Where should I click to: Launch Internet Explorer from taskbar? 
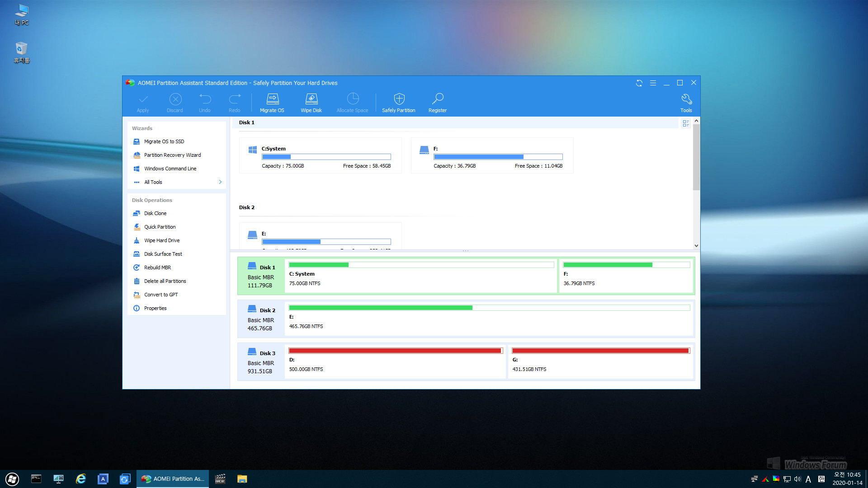click(x=81, y=479)
